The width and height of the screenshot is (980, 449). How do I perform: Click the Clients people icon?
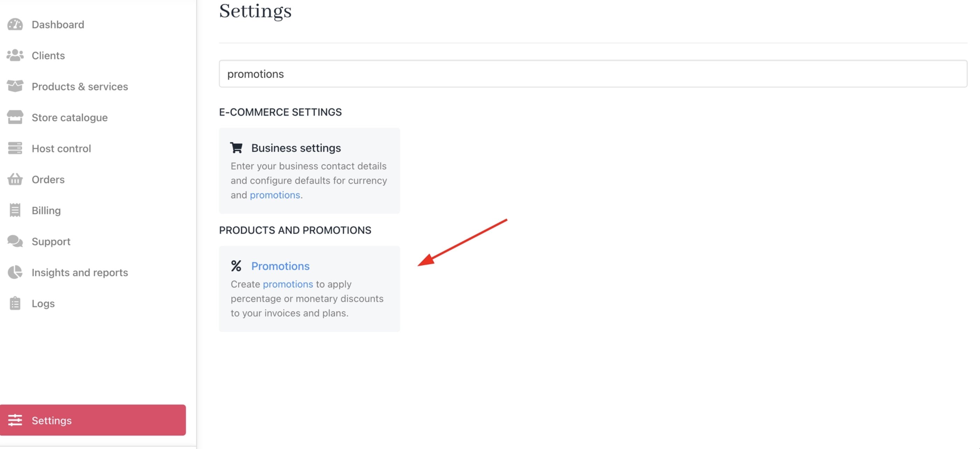(x=15, y=55)
